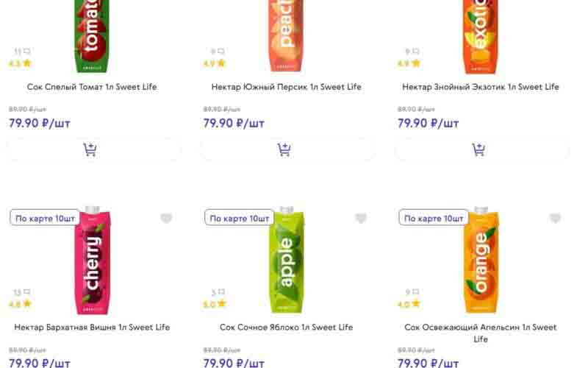Click the 5.0 star rating on apple juice
This screenshot has height=368, width=588.
tap(215, 303)
